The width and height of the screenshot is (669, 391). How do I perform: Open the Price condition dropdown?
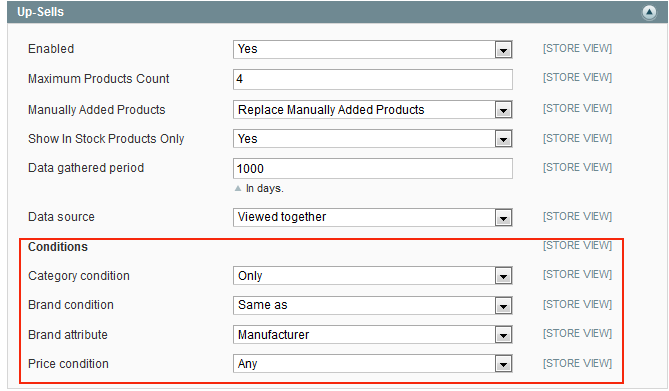pos(372,364)
